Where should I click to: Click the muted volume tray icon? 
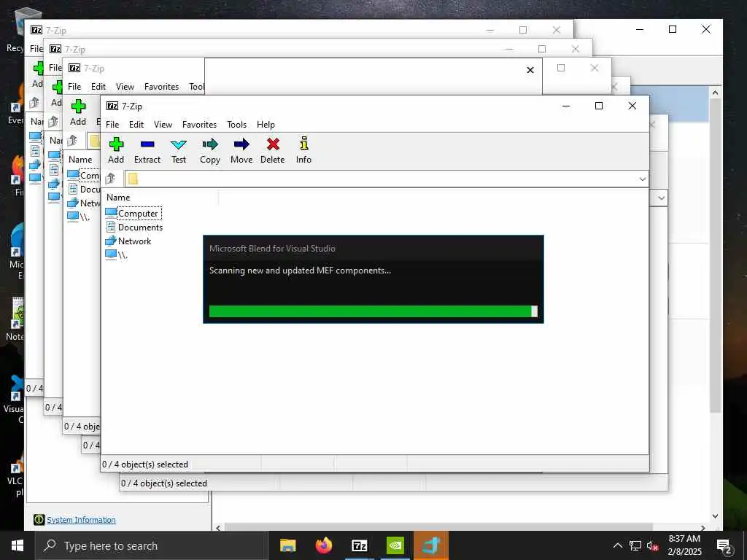652,545
